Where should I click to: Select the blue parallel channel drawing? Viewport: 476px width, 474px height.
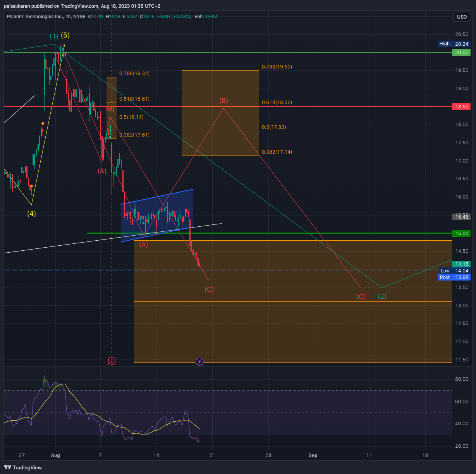(157, 216)
